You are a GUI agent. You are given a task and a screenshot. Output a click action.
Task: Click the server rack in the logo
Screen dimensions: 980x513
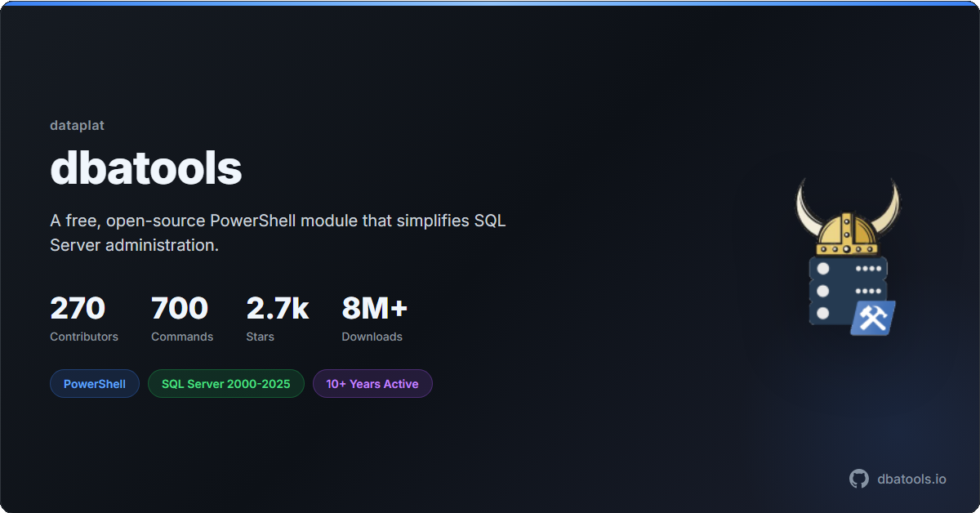(x=837, y=290)
